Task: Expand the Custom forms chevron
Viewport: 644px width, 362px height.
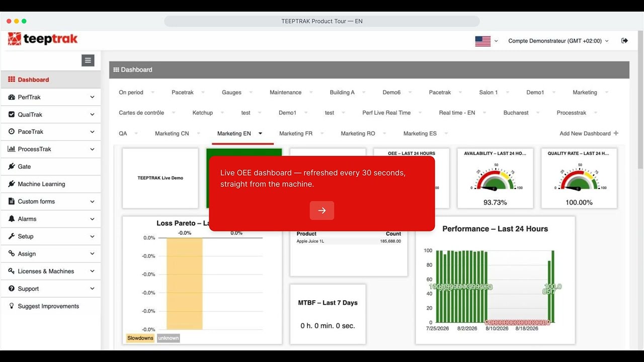Action: 92,202
